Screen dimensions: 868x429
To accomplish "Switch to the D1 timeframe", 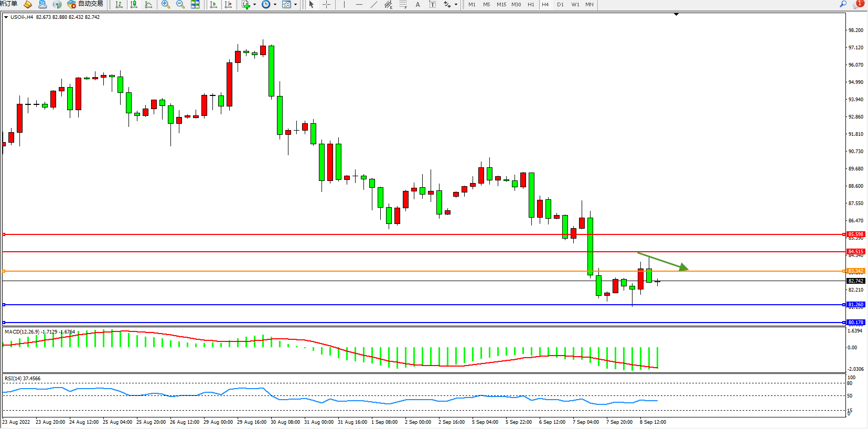I will [x=560, y=5].
